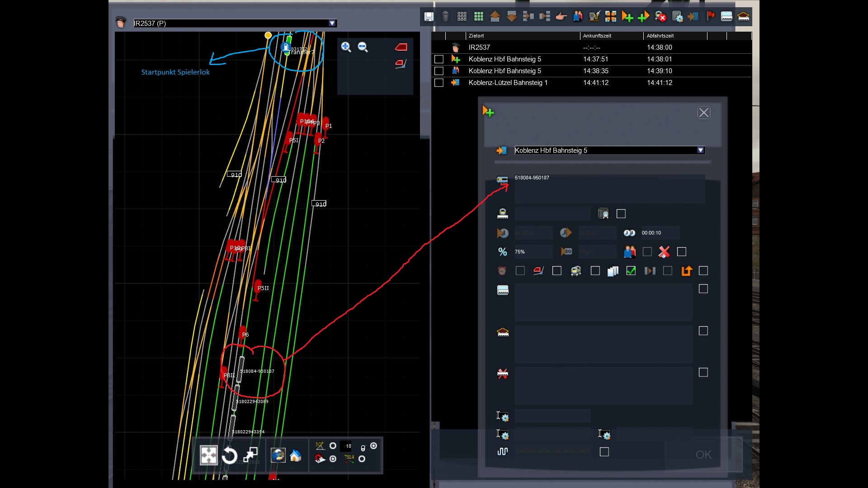Viewport: 868px width, 488px height.
Task: Select the IR2537 timetable row
Action: click(x=479, y=47)
